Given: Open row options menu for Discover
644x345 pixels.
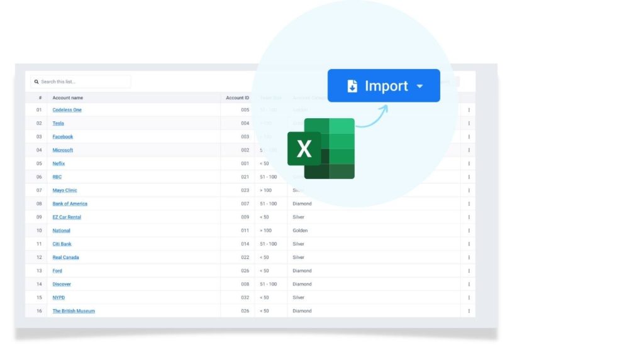Looking at the screenshot, I should tap(469, 284).
